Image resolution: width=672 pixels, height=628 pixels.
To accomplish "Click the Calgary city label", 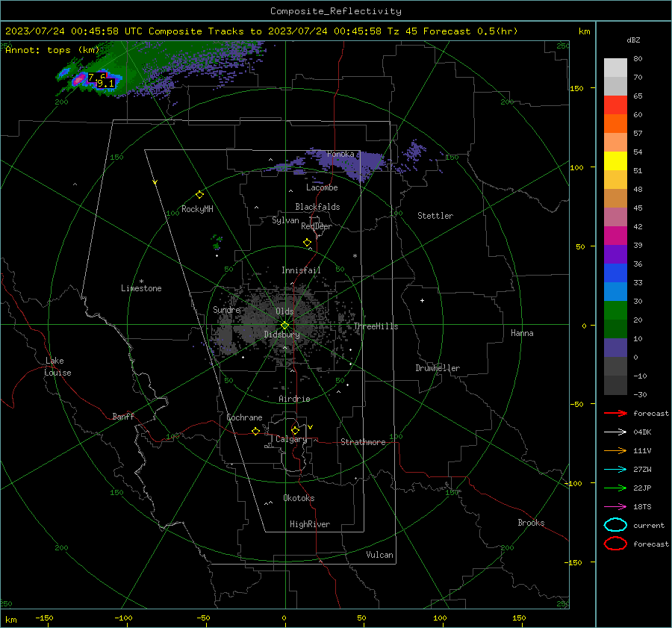I will [x=291, y=439].
